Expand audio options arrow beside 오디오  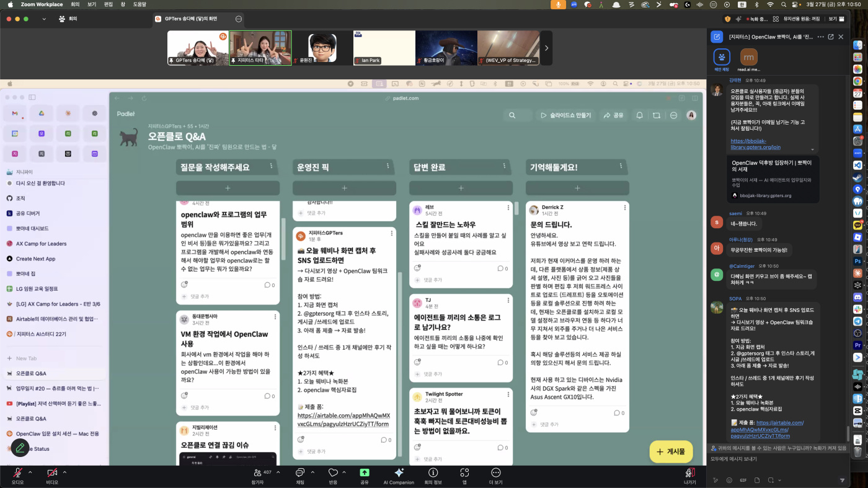(x=30, y=472)
